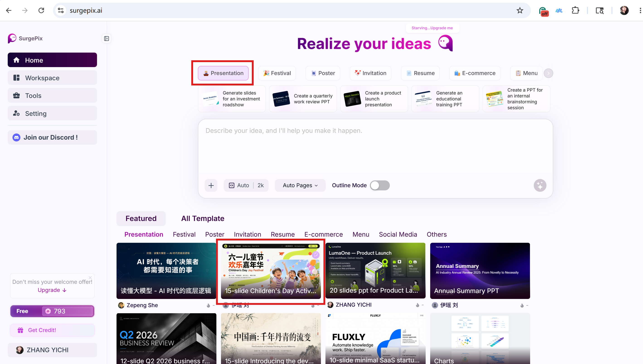This screenshot has height=364, width=643.
Task: Open the Auto 2k size selector
Action: tap(246, 185)
